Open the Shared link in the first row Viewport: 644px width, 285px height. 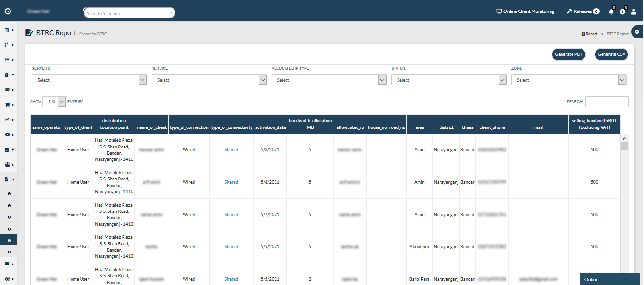point(231,149)
